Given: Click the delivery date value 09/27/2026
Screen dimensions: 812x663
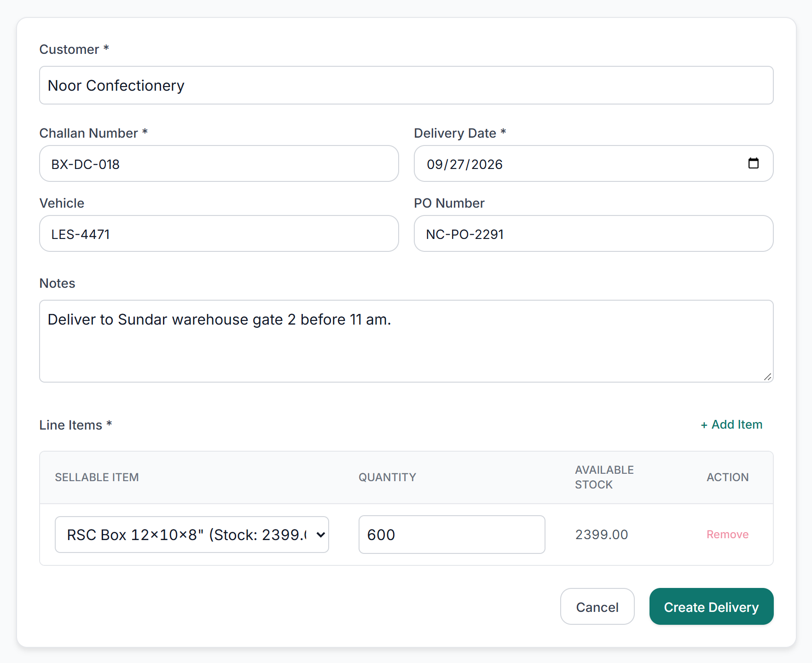Looking at the screenshot, I should tap(464, 164).
